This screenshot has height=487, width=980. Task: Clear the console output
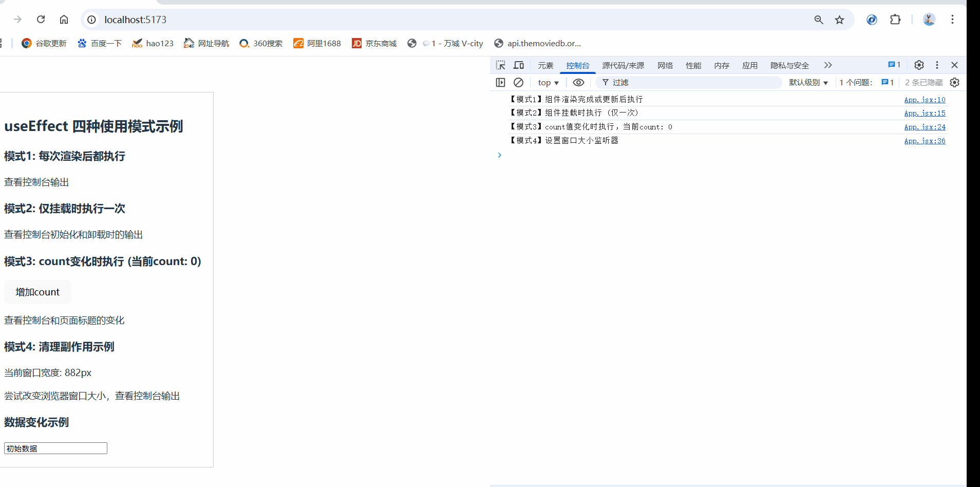tap(519, 83)
